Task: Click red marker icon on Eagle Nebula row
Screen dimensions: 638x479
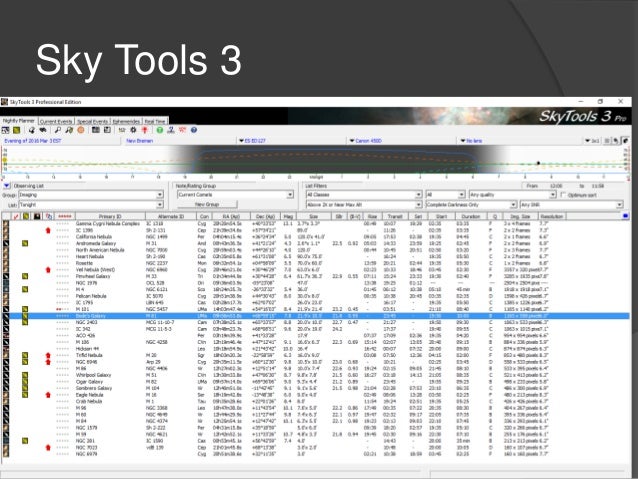Action: point(48,395)
